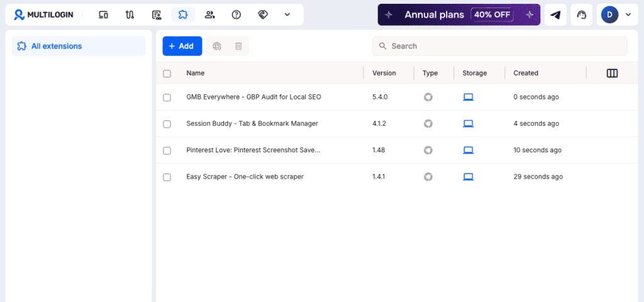Image resolution: width=644 pixels, height=302 pixels.
Task: Click Easy Scraper - One-click web scraper
Action: click(245, 177)
